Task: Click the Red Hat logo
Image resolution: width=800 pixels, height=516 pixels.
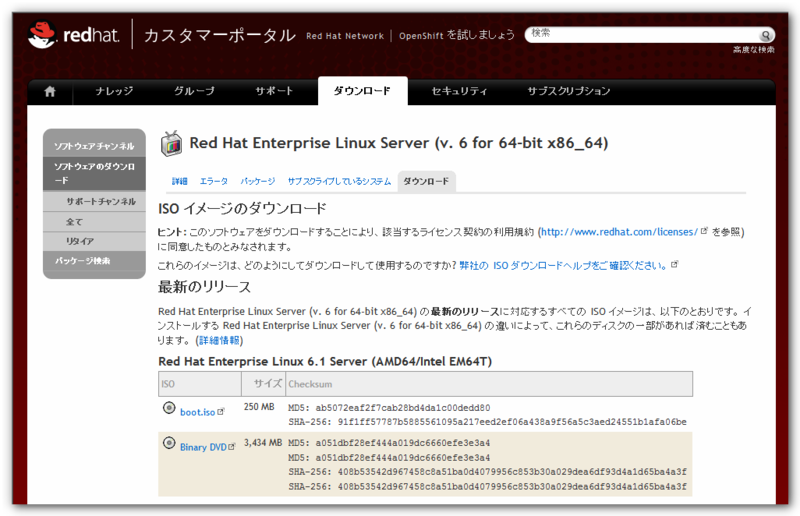Action: coord(73,35)
